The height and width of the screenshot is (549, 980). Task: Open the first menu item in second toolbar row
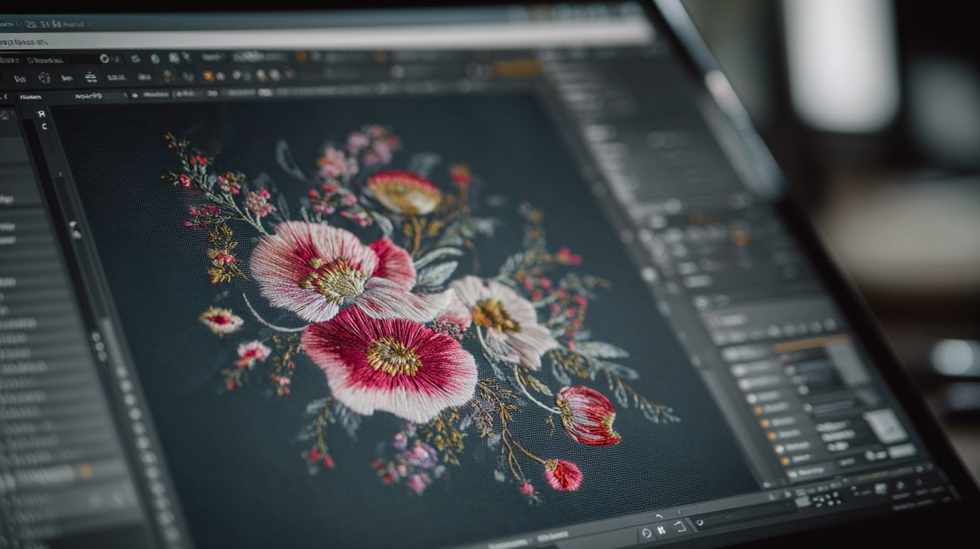(19, 79)
